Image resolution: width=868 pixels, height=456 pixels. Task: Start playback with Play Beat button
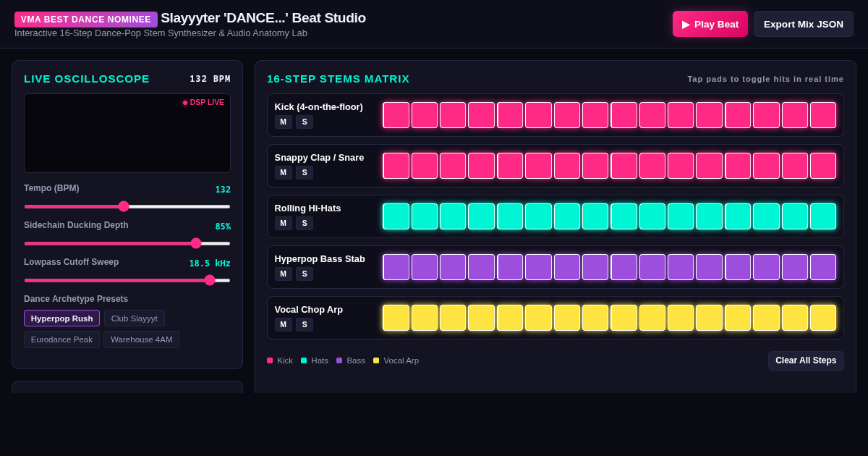(710, 24)
